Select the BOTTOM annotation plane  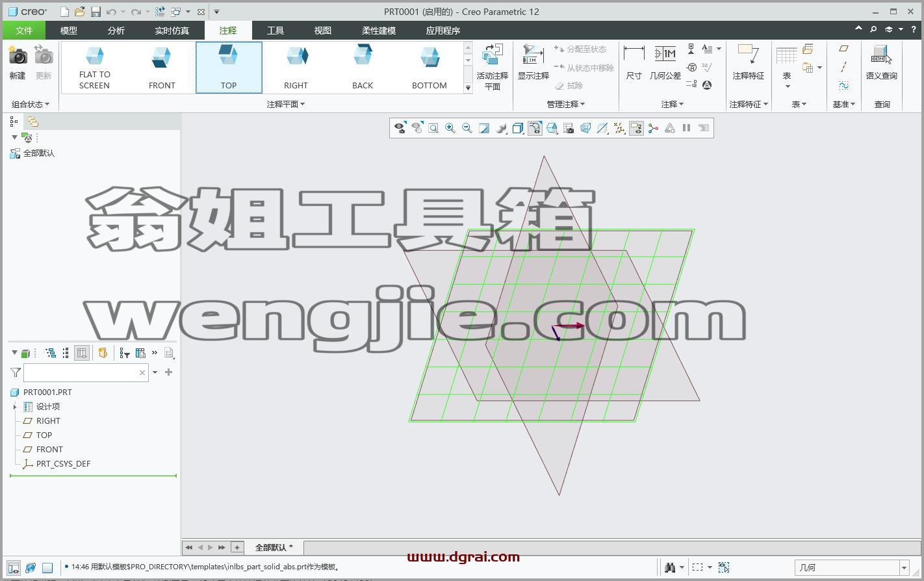(430, 68)
